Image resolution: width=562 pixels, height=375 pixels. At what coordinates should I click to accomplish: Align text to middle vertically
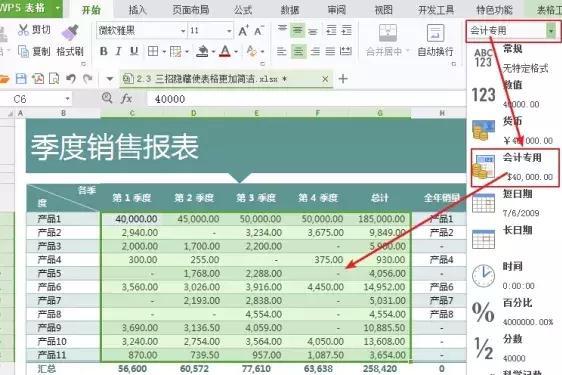click(x=297, y=30)
